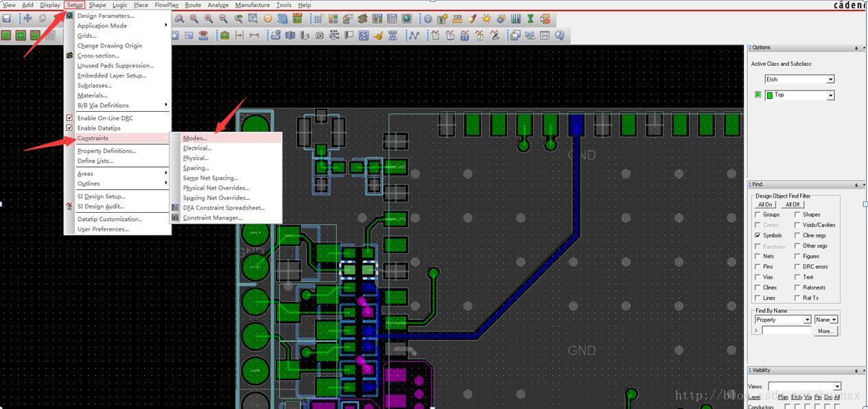The width and height of the screenshot is (868, 409).
Task: Click the Options panel header
Action: 805,47
